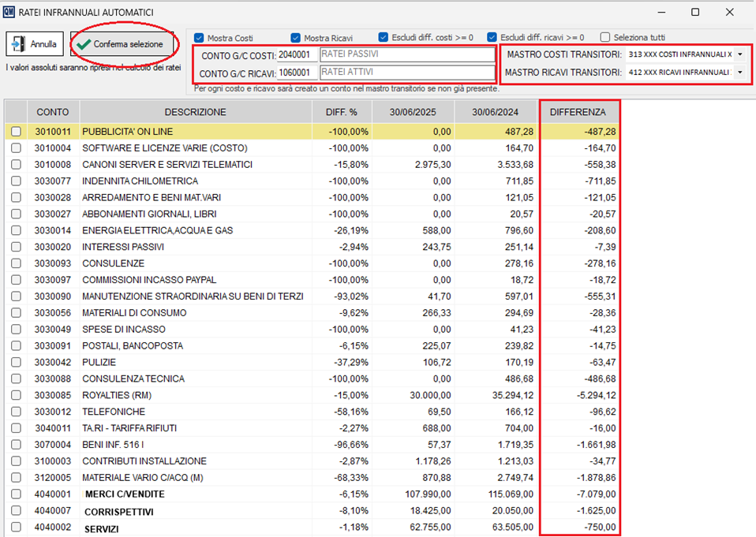Click the QM application icon in title bar
This screenshot has width=756, height=537.
click(x=9, y=13)
